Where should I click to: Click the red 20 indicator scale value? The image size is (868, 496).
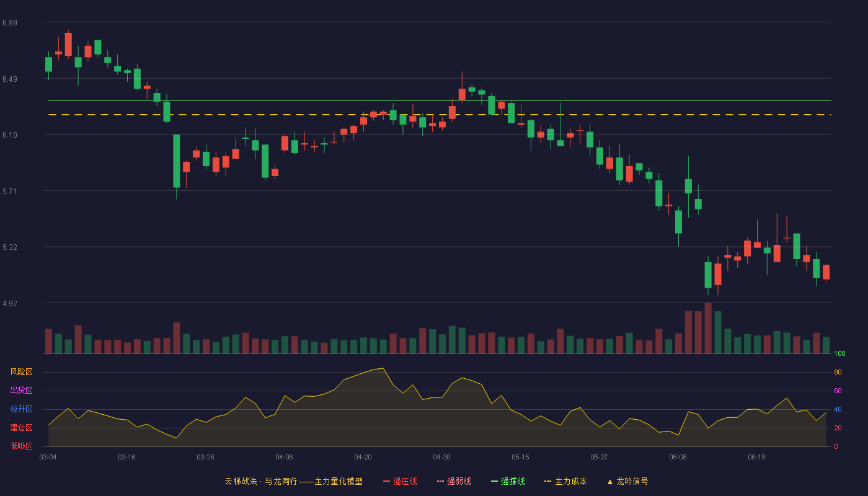(x=838, y=428)
